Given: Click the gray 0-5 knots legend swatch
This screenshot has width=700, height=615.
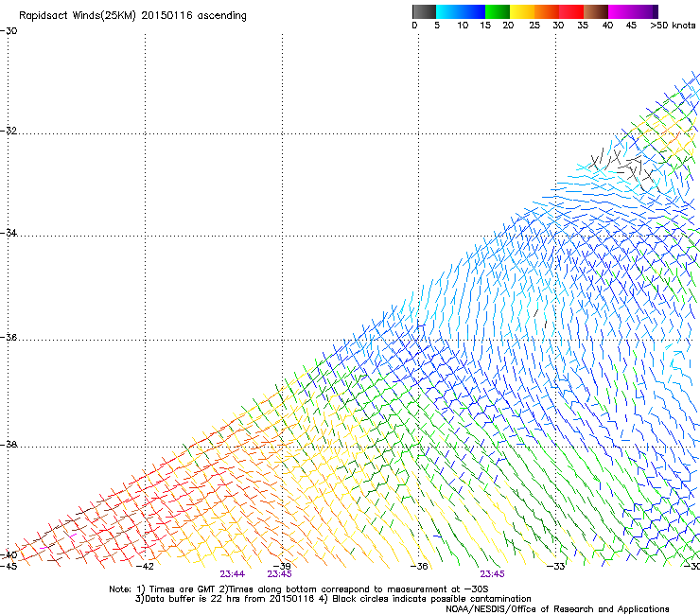Looking at the screenshot, I should [424, 11].
